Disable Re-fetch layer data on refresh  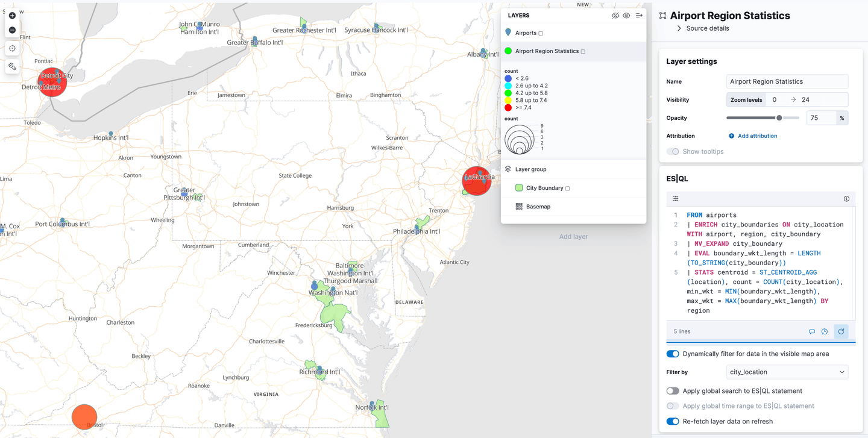pos(673,421)
